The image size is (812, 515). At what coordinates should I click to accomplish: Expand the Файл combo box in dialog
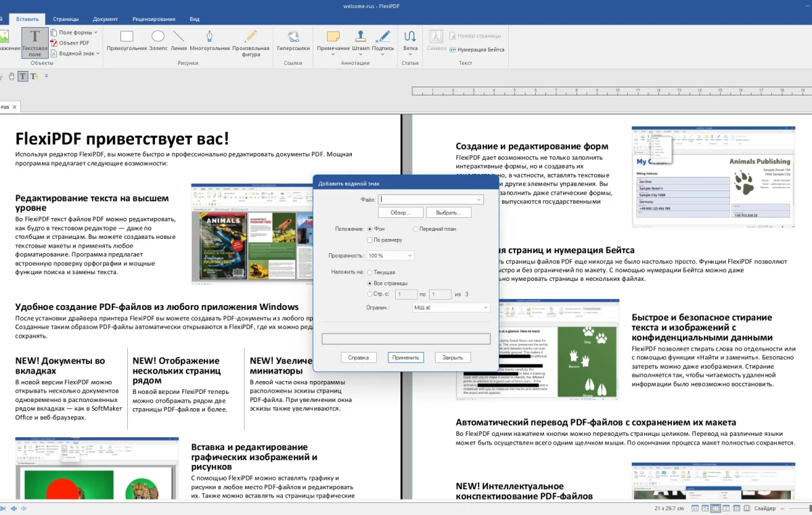(479, 200)
